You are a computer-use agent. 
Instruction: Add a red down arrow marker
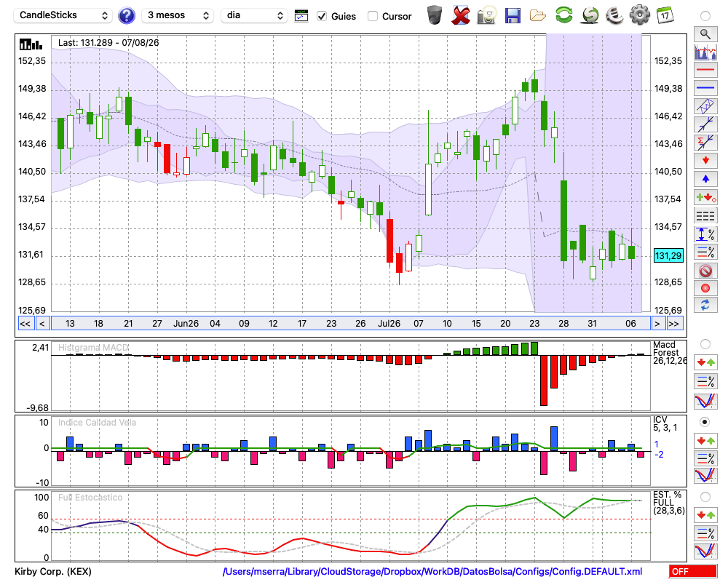[705, 161]
